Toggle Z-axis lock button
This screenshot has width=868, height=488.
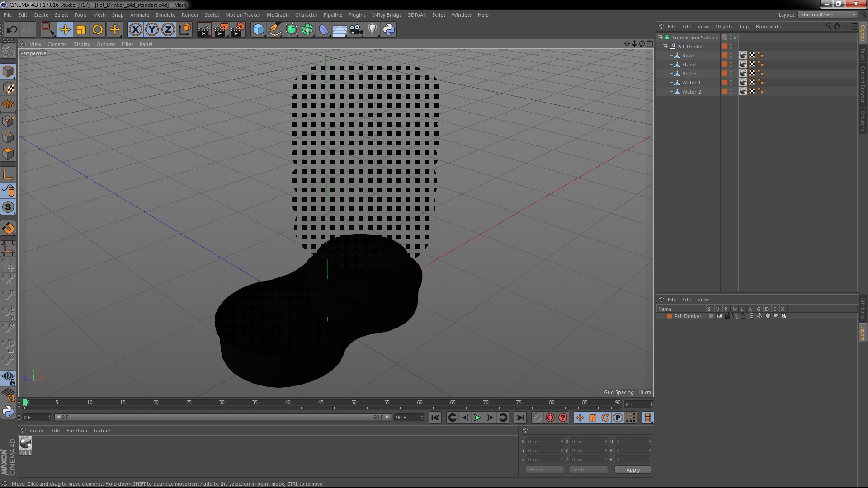(168, 30)
